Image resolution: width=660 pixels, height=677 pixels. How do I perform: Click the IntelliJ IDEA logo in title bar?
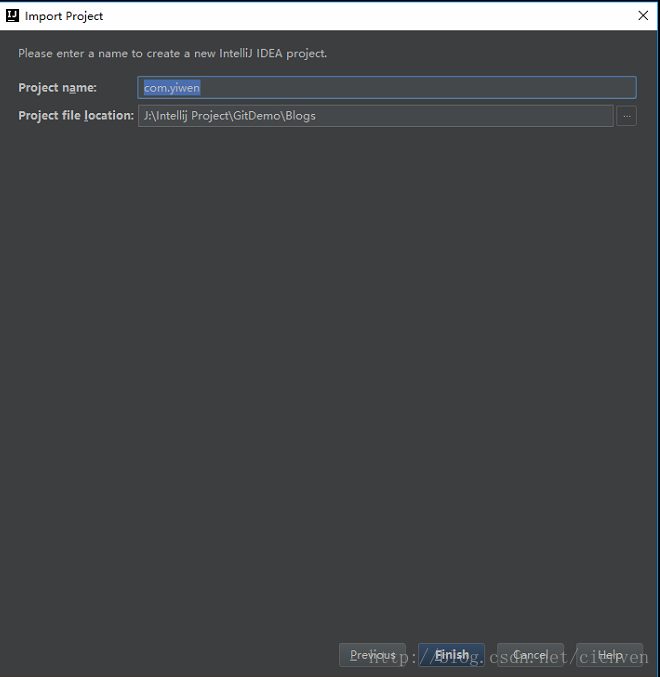[12, 16]
